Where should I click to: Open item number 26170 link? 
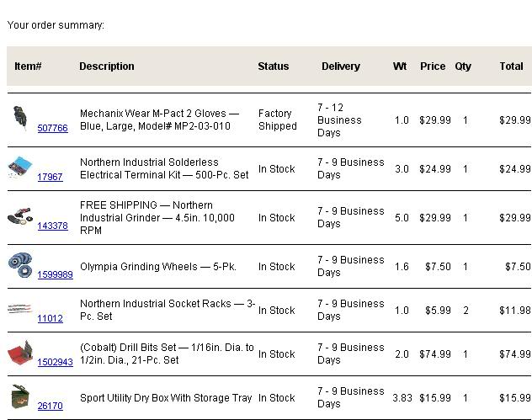pyautogui.click(x=50, y=406)
